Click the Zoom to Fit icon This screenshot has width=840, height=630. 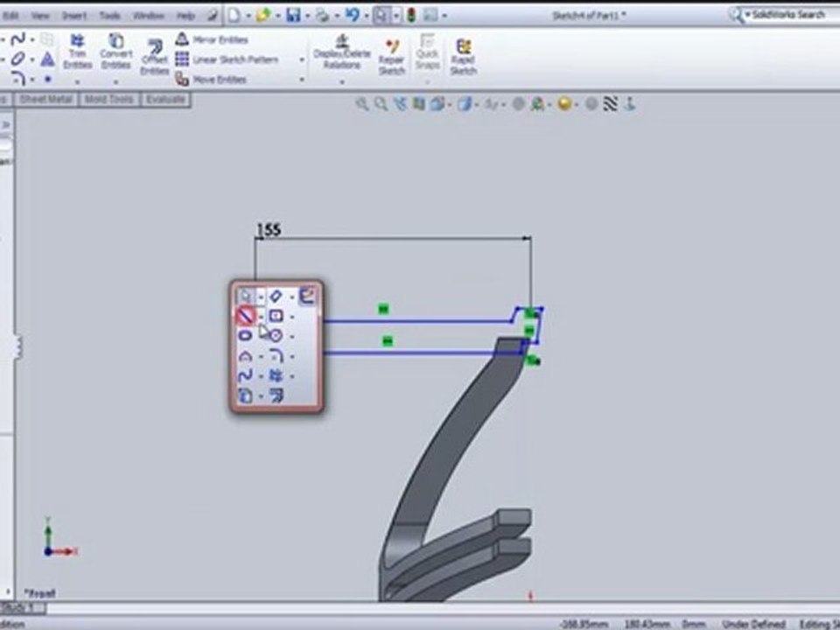coord(362,104)
